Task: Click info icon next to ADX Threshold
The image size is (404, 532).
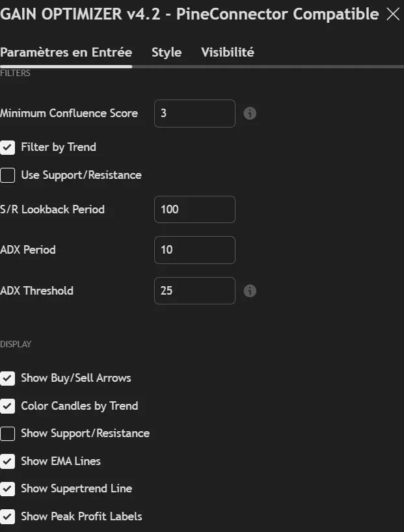Action: pos(250,291)
